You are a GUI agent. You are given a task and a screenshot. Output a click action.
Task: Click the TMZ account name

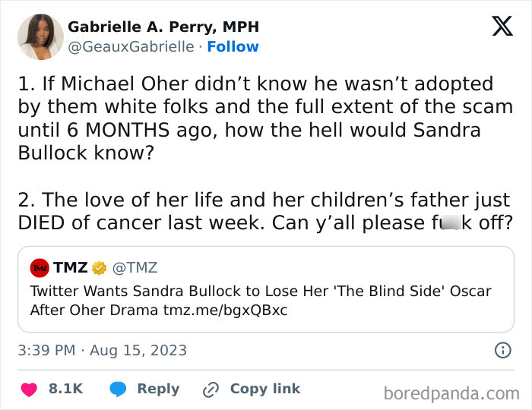pos(70,267)
